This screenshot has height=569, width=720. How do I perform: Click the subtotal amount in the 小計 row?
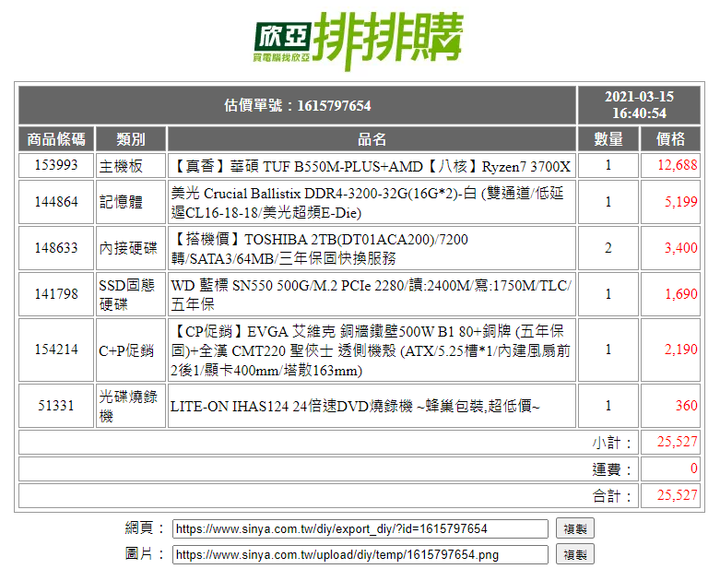tap(677, 442)
